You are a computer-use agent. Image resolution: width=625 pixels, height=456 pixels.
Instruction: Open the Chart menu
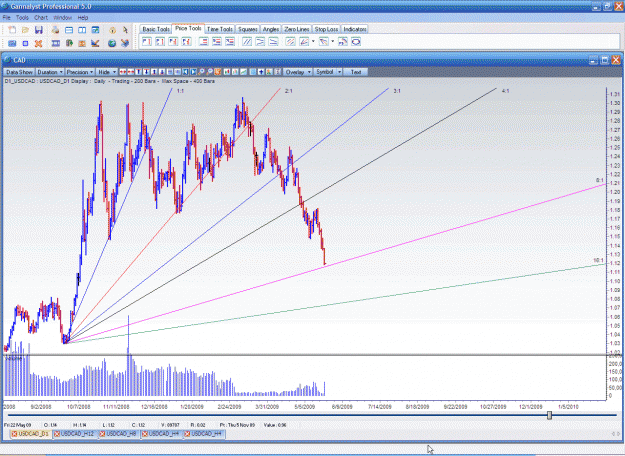(41, 18)
